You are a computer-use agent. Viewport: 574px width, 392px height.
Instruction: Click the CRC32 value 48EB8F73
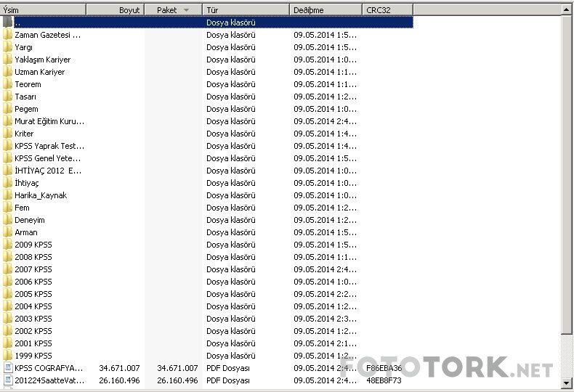(x=384, y=380)
